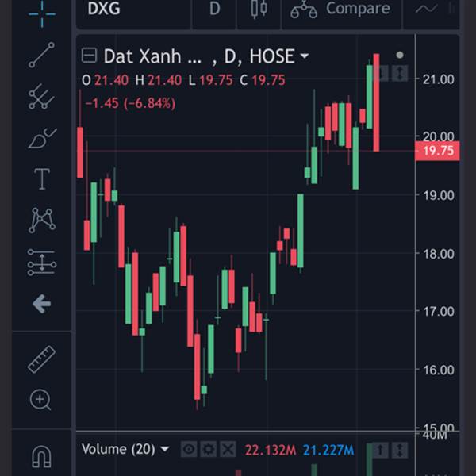Click the 21.227M volume average value
This screenshot has height=476, width=476.
[x=328, y=450]
